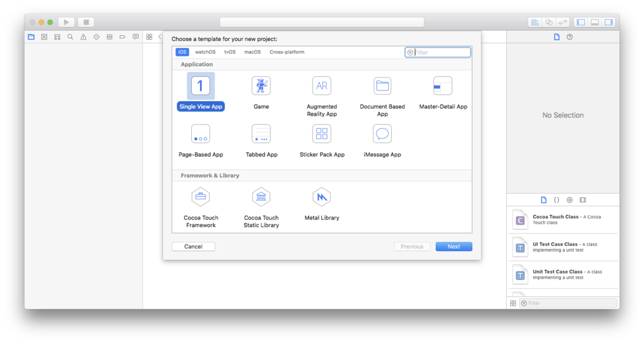Open the Source Control navigator
Screen dimensions: 644x344
tap(45, 37)
